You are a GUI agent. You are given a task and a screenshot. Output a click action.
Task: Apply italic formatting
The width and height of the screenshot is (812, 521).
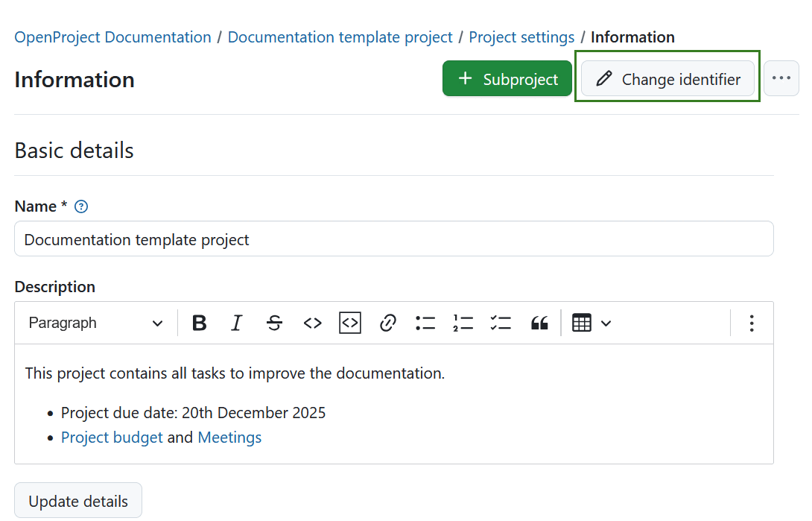coord(236,323)
